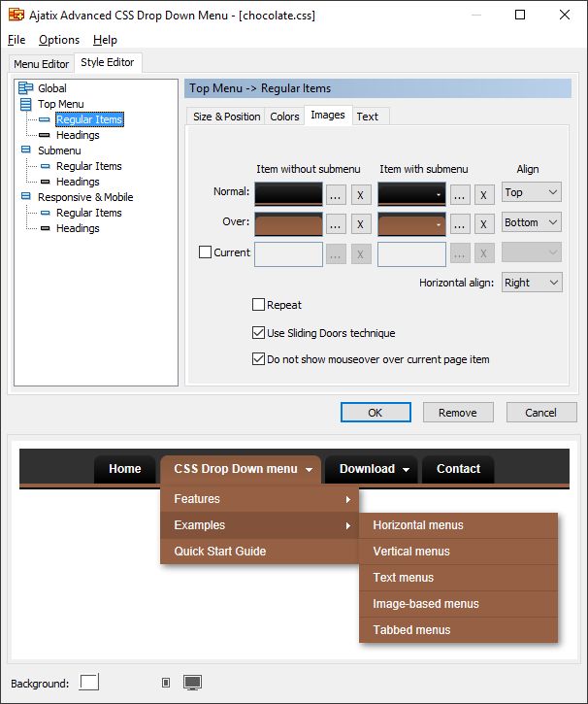
Task: Click Vertical menus in preview submenu
Action: (458, 552)
